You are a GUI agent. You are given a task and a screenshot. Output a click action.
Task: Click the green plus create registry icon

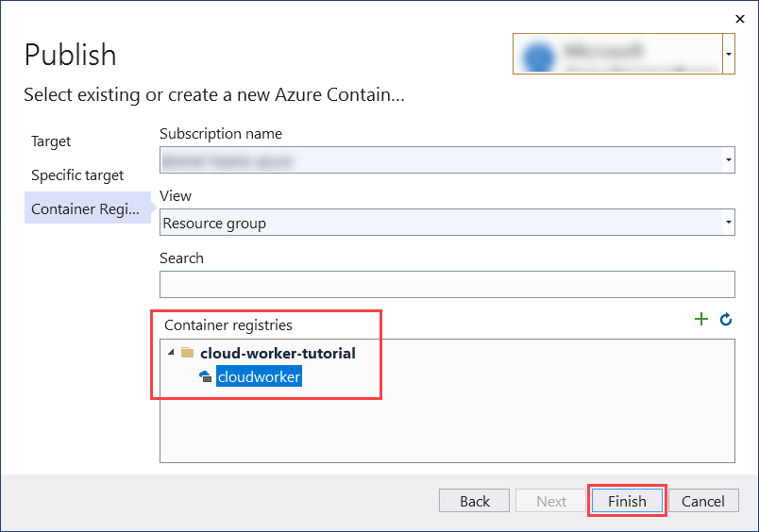pos(701,320)
